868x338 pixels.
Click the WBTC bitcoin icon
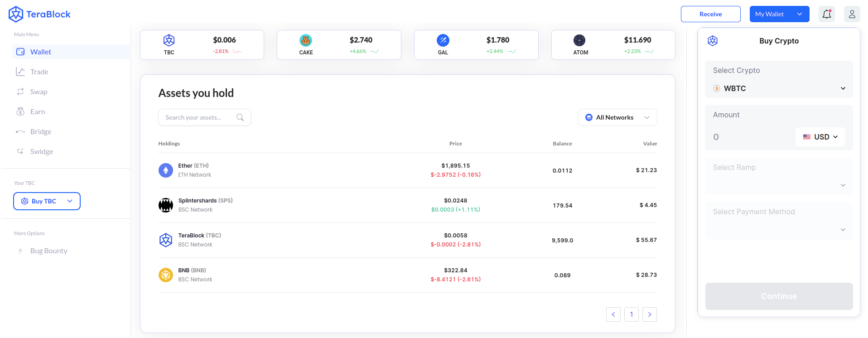pos(717,88)
